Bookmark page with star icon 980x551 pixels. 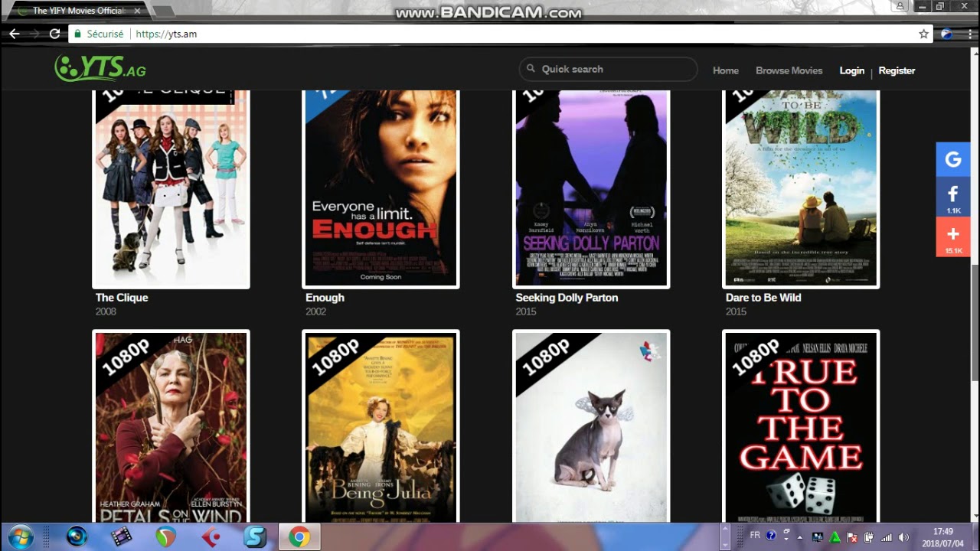pyautogui.click(x=923, y=34)
